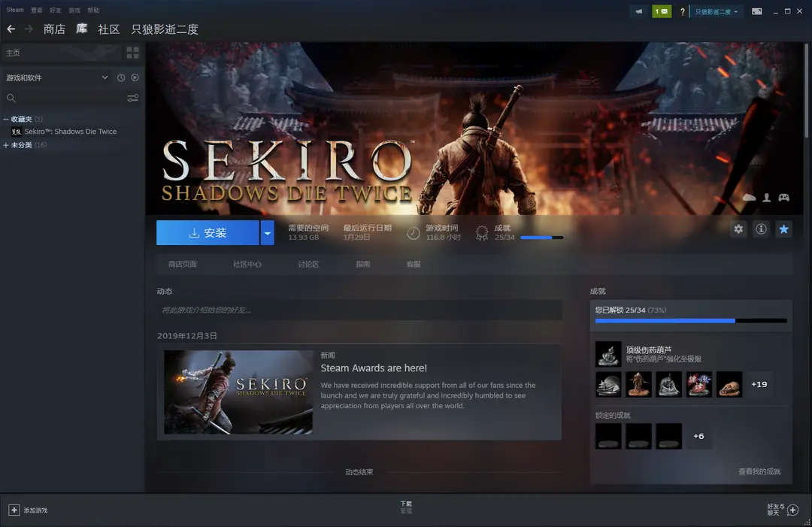The height and width of the screenshot is (527, 812).
Task: Click the activity input field
Action: (x=359, y=310)
